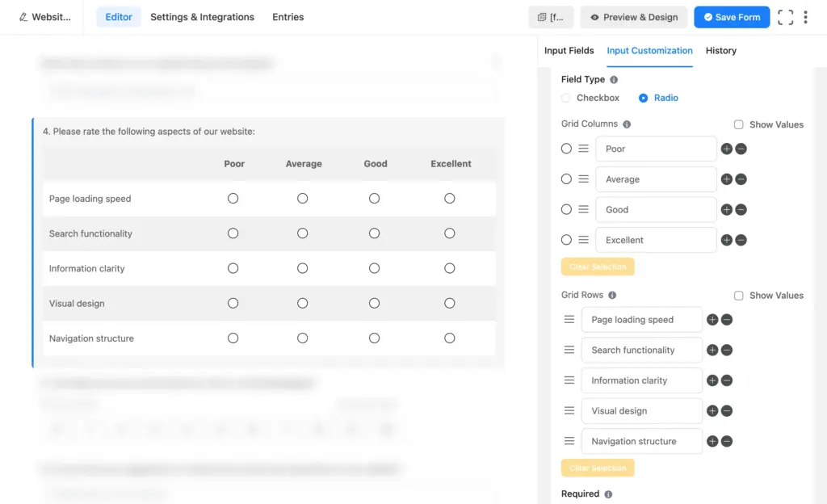This screenshot has width=827, height=504.
Task: Add a row after Page loading speed
Action: coord(712,320)
